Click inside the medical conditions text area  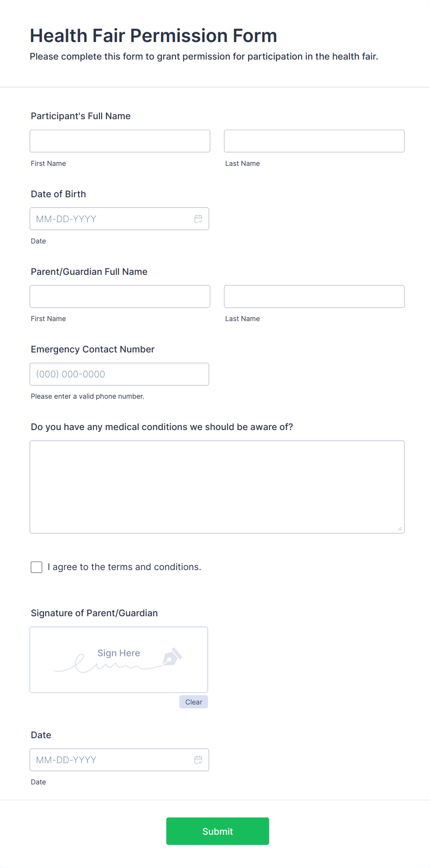click(x=217, y=485)
